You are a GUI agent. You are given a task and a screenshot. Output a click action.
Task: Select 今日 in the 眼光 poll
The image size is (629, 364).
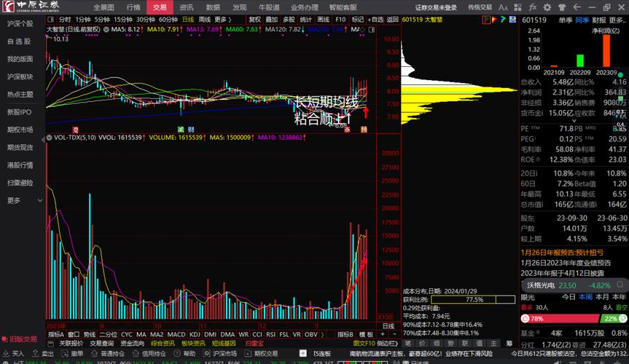click(x=569, y=297)
